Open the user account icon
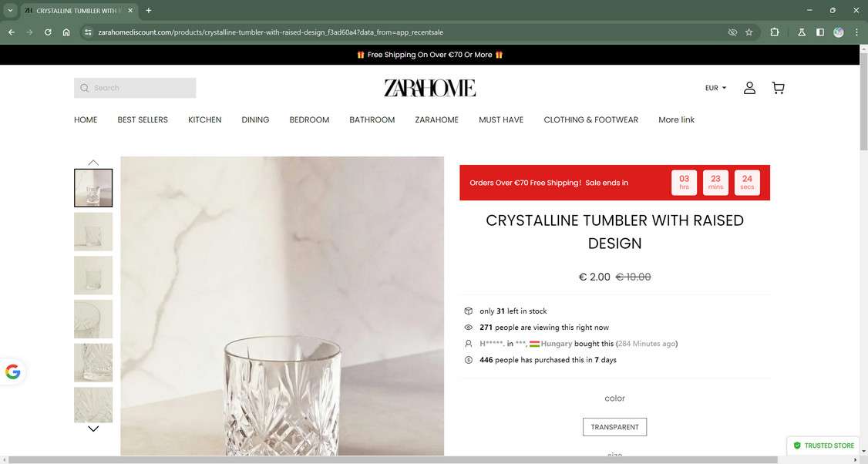The height and width of the screenshot is (464, 868). pyautogui.click(x=749, y=88)
